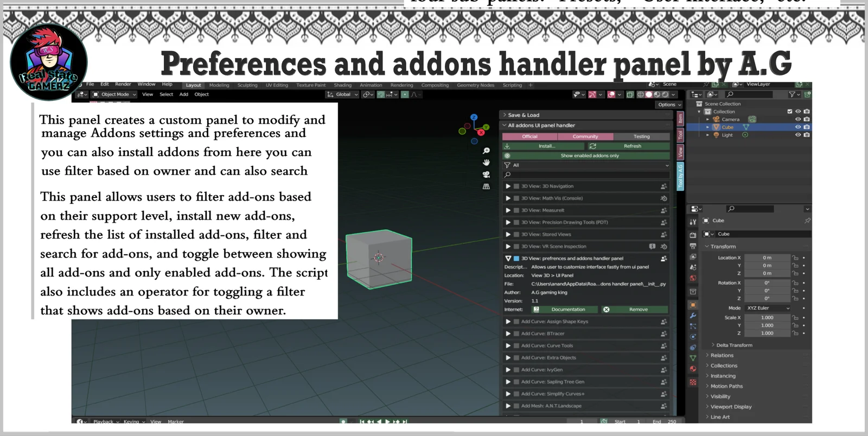
Task: Select rendered viewport shading icon
Action: click(x=665, y=94)
